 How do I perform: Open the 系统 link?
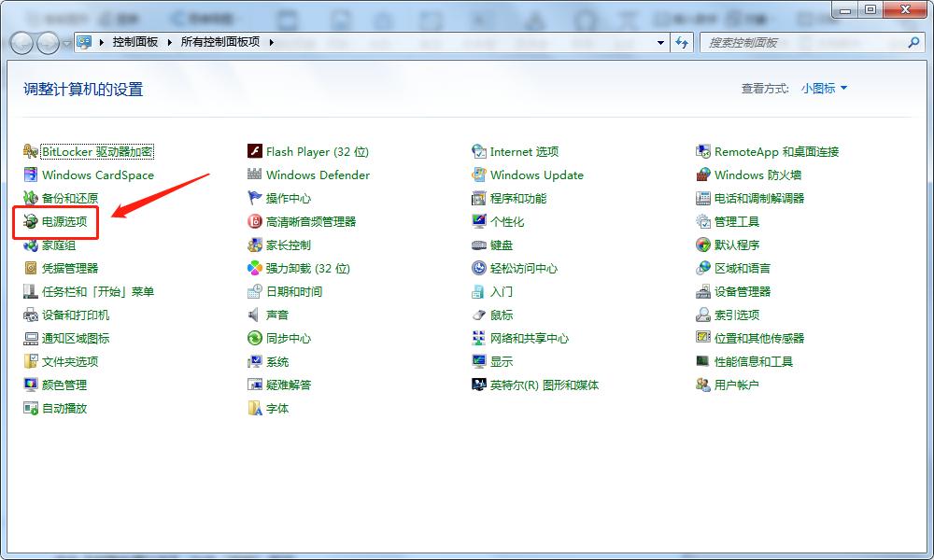pos(277,361)
